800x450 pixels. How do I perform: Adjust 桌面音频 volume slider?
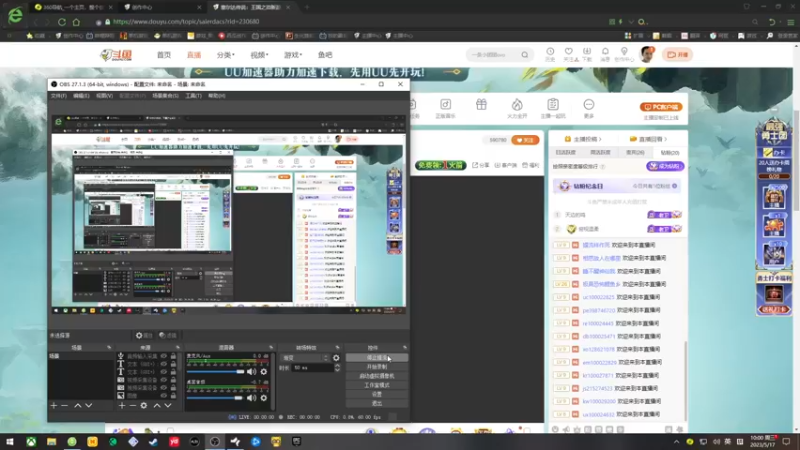[x=215, y=398]
